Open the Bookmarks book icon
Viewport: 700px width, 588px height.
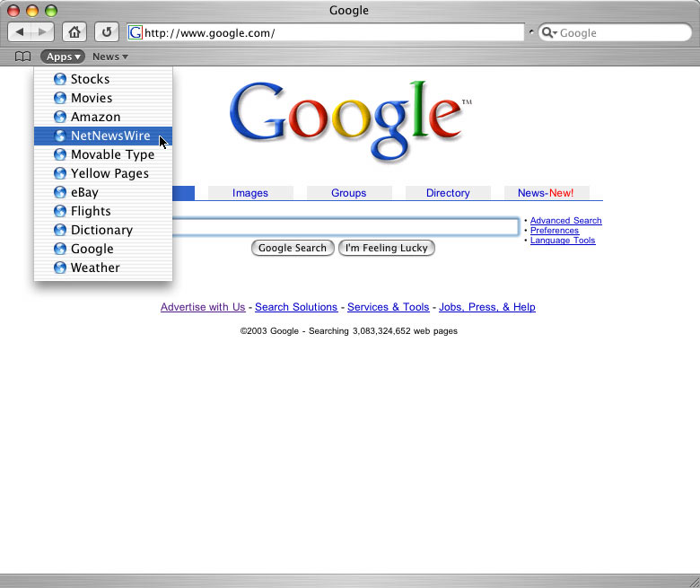[x=22, y=57]
